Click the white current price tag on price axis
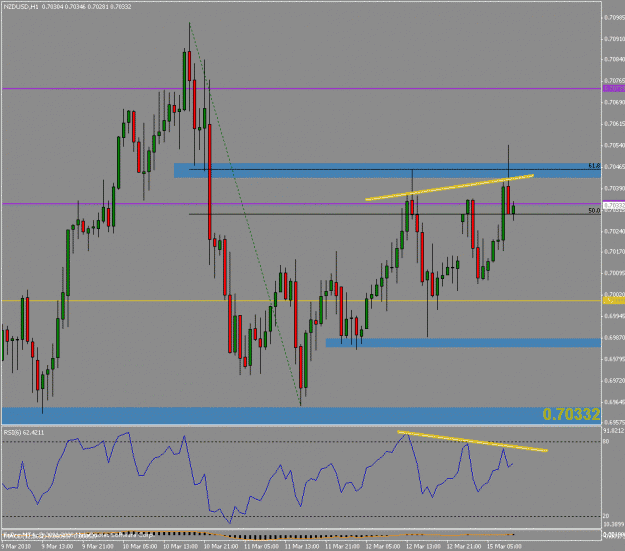 [x=614, y=206]
